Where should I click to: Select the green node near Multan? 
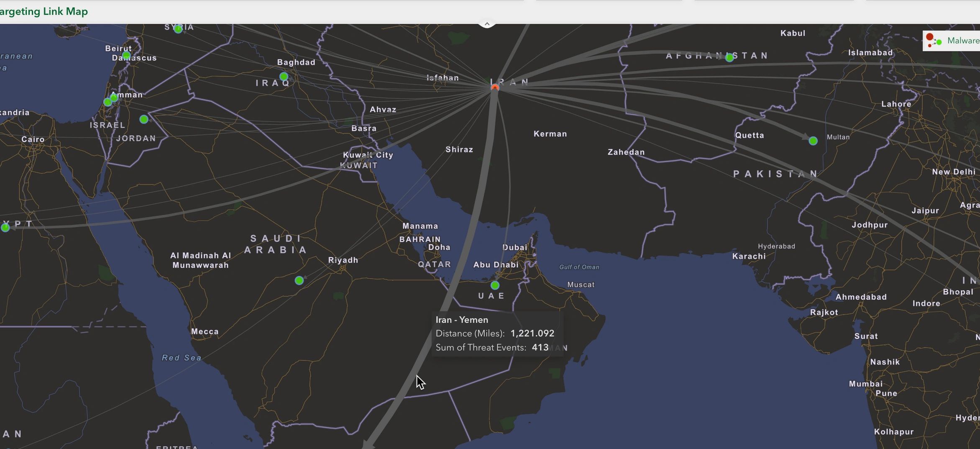point(813,141)
